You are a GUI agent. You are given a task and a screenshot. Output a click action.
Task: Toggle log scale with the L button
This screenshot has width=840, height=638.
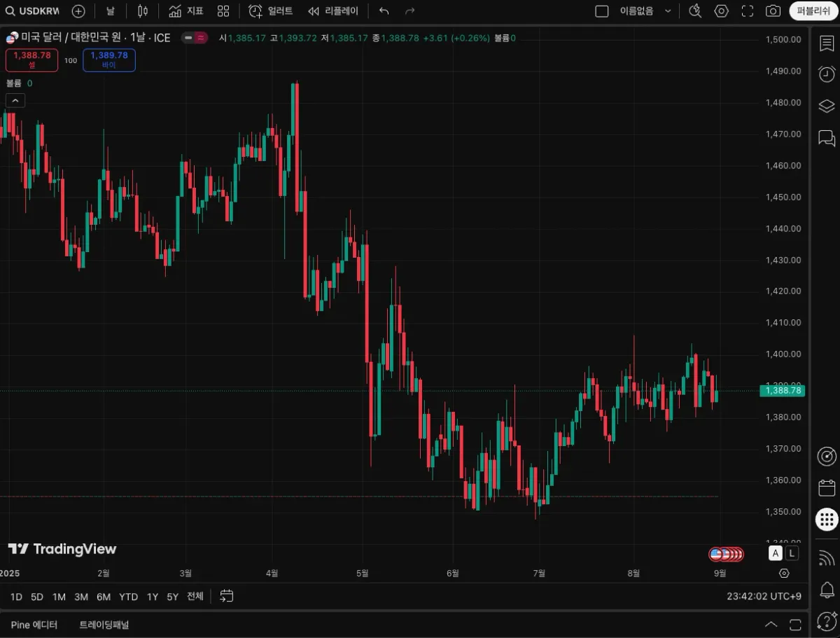792,553
